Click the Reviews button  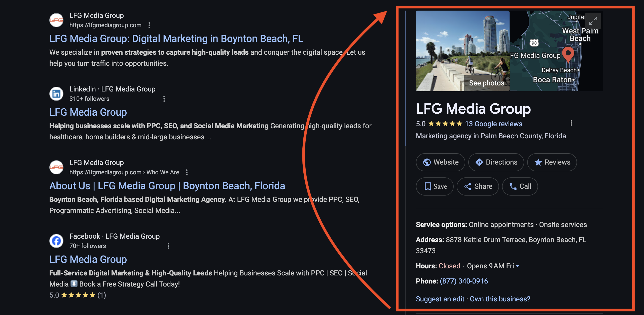pyautogui.click(x=552, y=162)
